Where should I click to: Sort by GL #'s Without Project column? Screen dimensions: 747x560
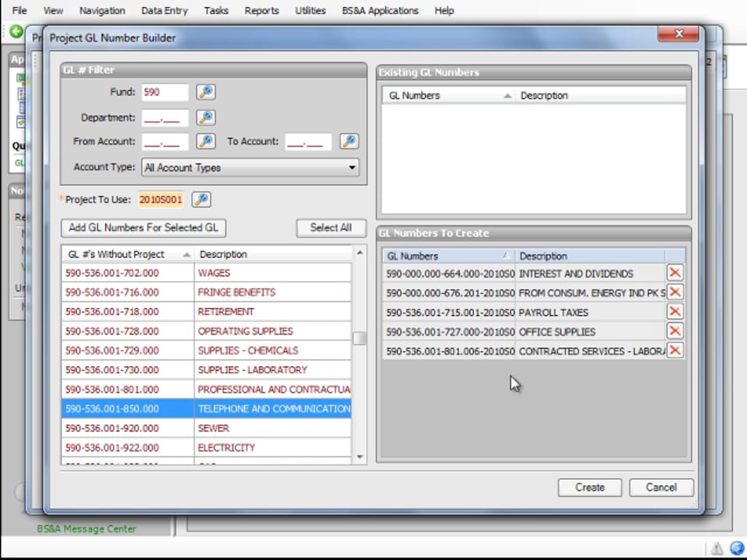pyautogui.click(x=128, y=254)
